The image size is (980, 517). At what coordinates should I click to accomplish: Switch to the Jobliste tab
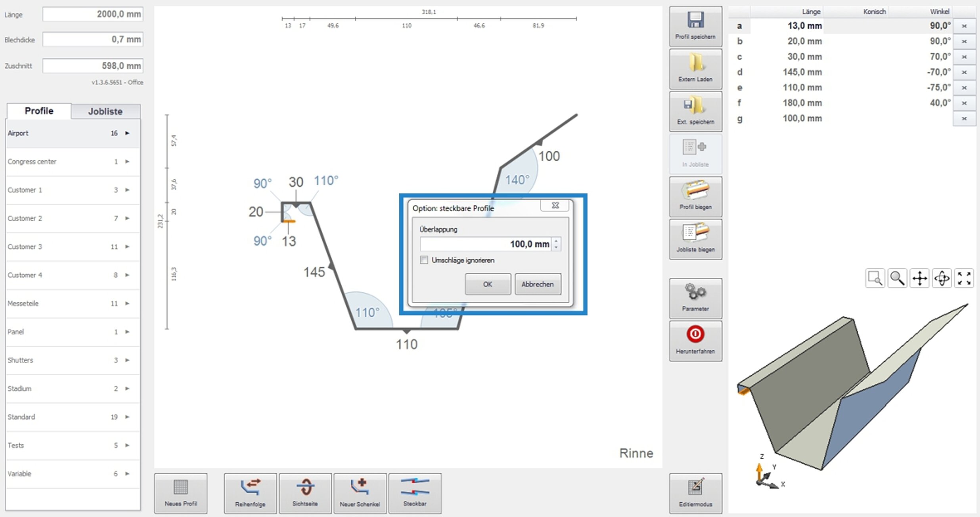tap(105, 111)
